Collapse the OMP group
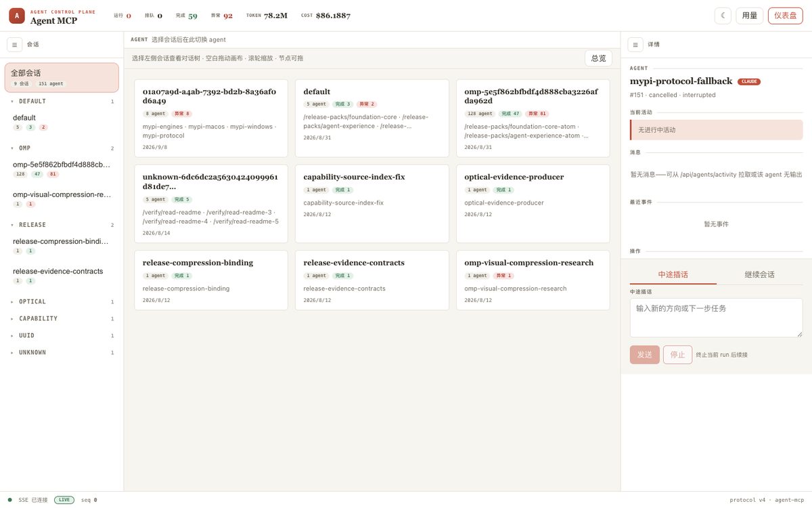Image resolution: width=812 pixels, height=508 pixels. point(62,148)
